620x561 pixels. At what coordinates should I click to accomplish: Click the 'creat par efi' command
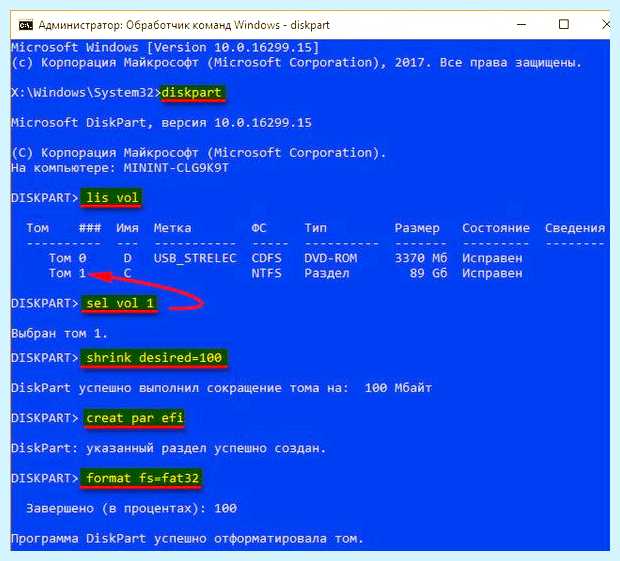[x=134, y=418]
